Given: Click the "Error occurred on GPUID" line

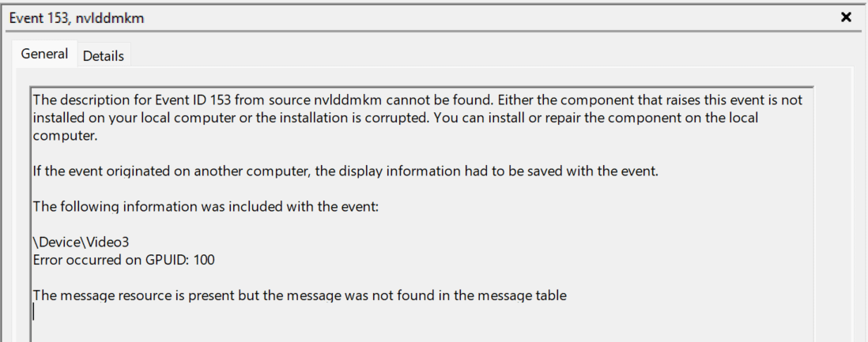Looking at the screenshot, I should tap(123, 259).
